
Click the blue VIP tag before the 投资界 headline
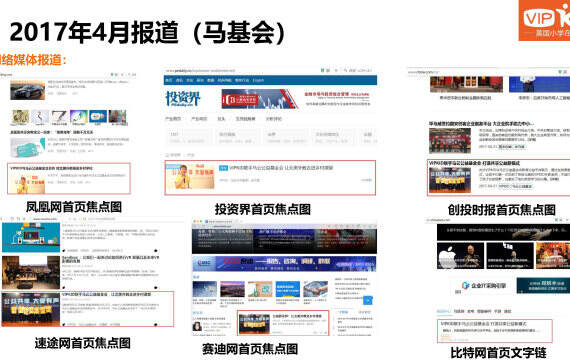pos(223,168)
